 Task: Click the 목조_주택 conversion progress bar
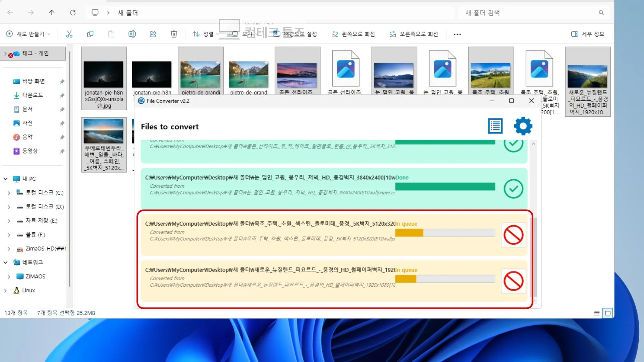[445, 233]
